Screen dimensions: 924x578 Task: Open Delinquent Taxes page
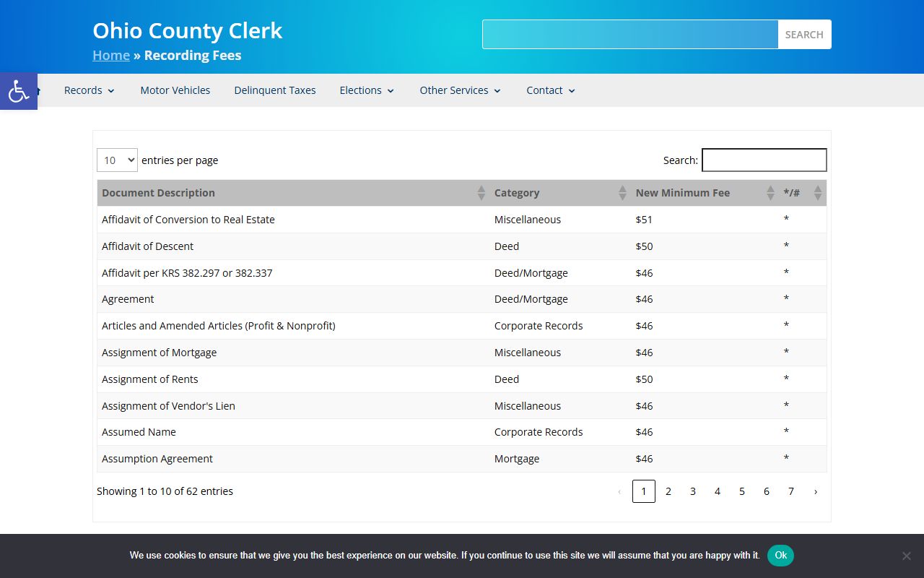275,90
